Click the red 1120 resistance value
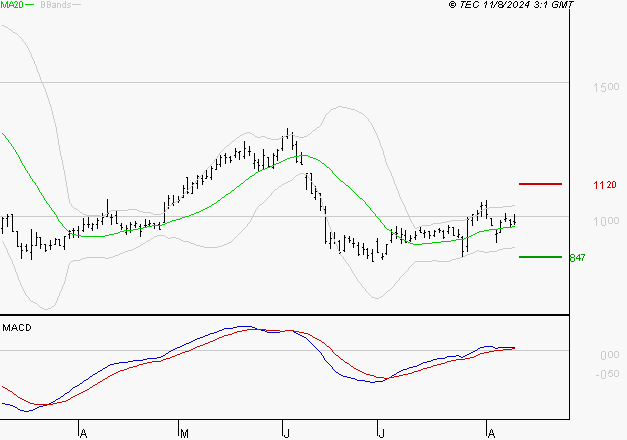This screenshot has width=627, height=440. click(605, 185)
